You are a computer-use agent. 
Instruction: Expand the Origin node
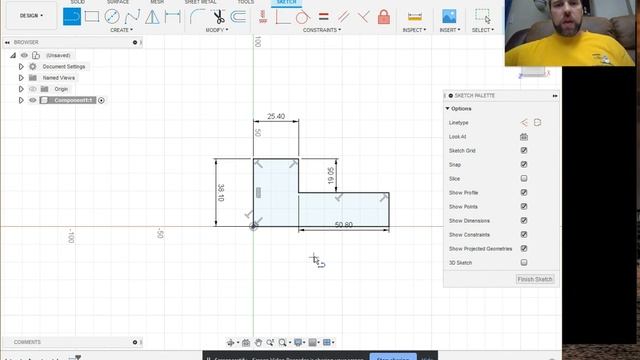tap(21, 89)
